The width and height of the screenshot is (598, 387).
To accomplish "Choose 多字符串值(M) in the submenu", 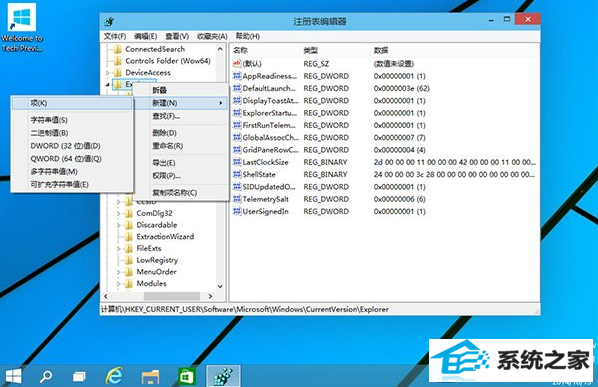I will [x=72, y=172].
